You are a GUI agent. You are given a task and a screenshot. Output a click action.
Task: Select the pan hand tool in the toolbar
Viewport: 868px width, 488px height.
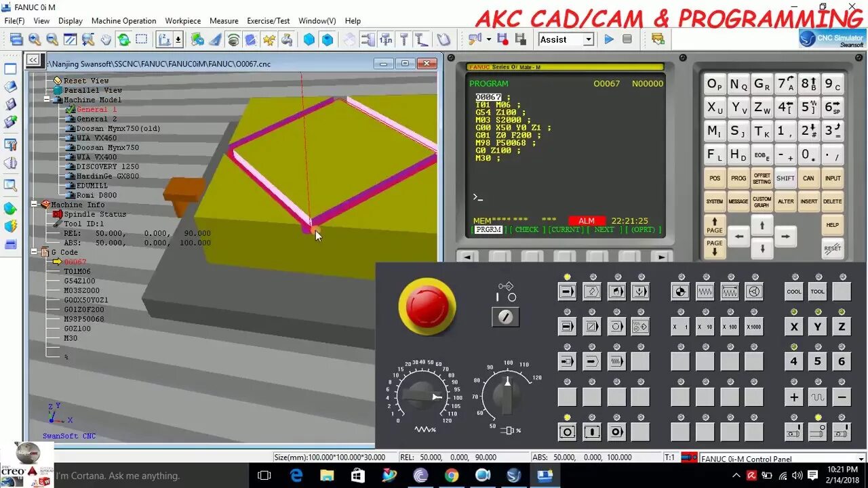click(x=106, y=39)
